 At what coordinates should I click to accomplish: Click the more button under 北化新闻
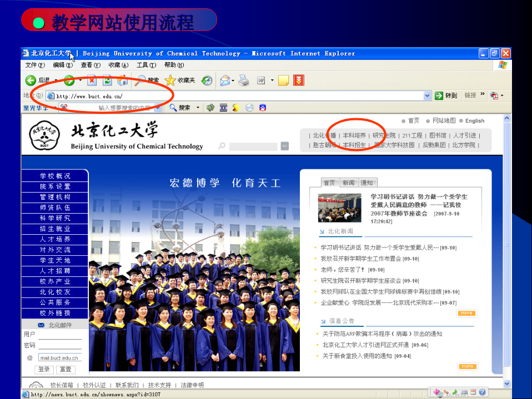[466, 313]
